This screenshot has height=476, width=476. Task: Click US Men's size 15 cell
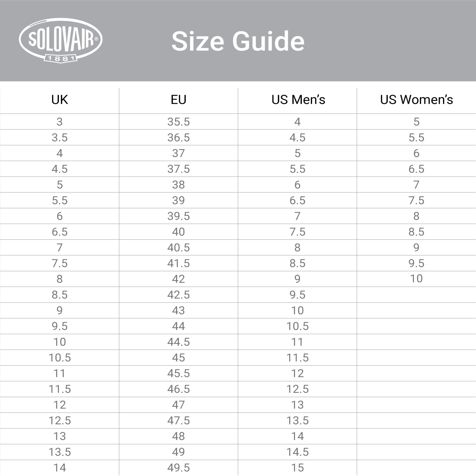click(x=297, y=467)
